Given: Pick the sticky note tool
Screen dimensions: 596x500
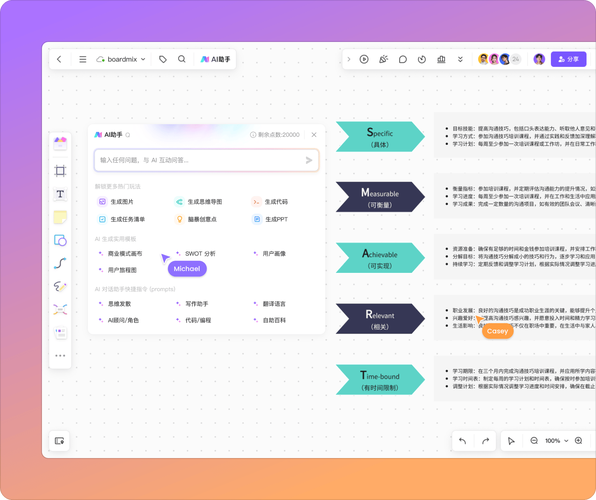Looking at the screenshot, I should pos(60,217).
